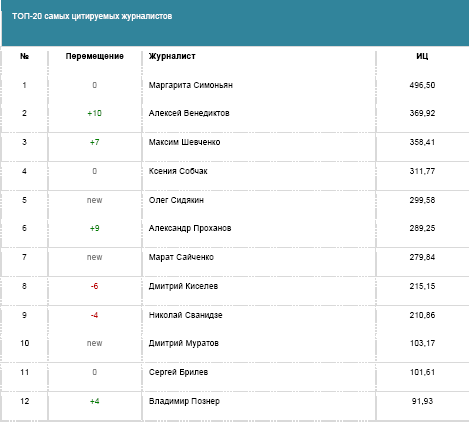Click the 496,50 index value
The width and height of the screenshot is (469, 423).
coord(422,85)
